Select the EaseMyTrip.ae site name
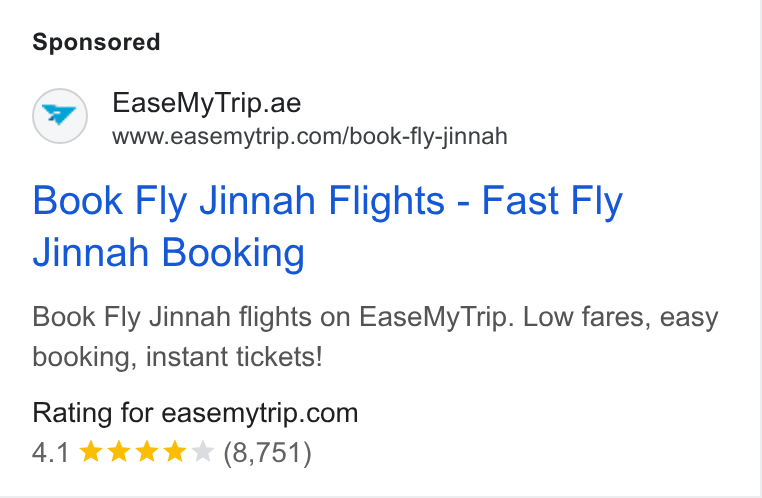762x498 pixels. pos(207,103)
